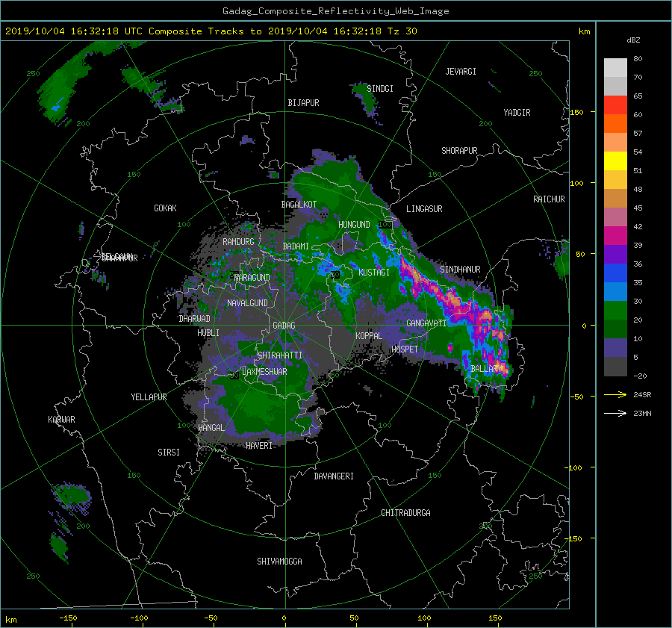The height and width of the screenshot is (628, 672).
Task: Select the BAGALKOT label
Action: tap(299, 205)
